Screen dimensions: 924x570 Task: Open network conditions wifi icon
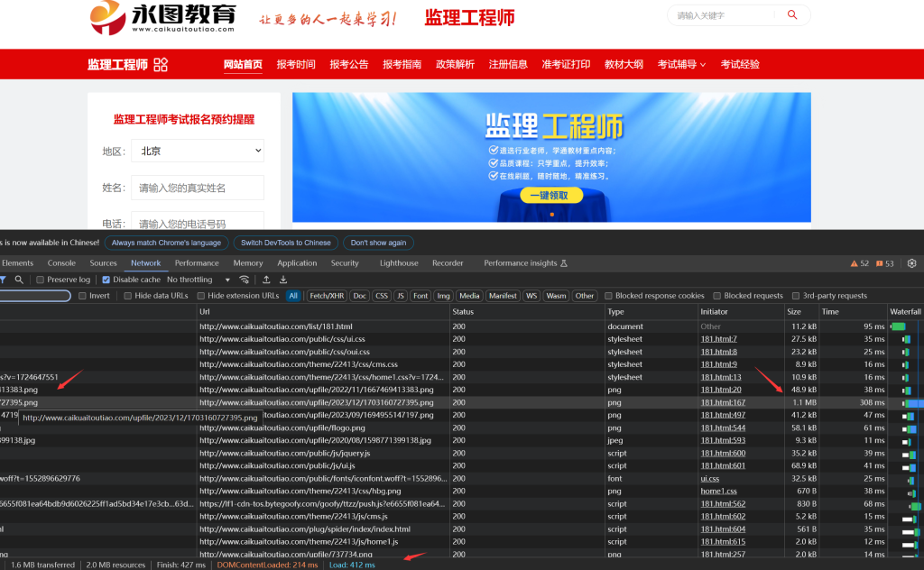pos(244,280)
